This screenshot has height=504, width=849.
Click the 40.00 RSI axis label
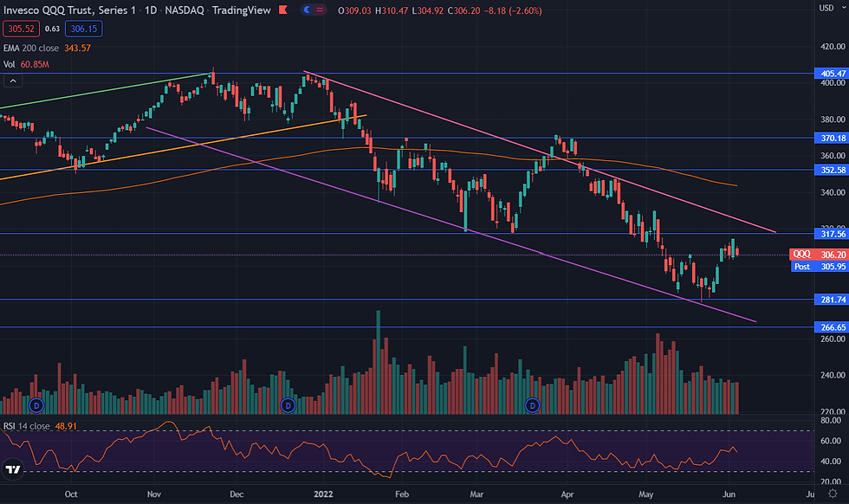[x=831, y=462]
